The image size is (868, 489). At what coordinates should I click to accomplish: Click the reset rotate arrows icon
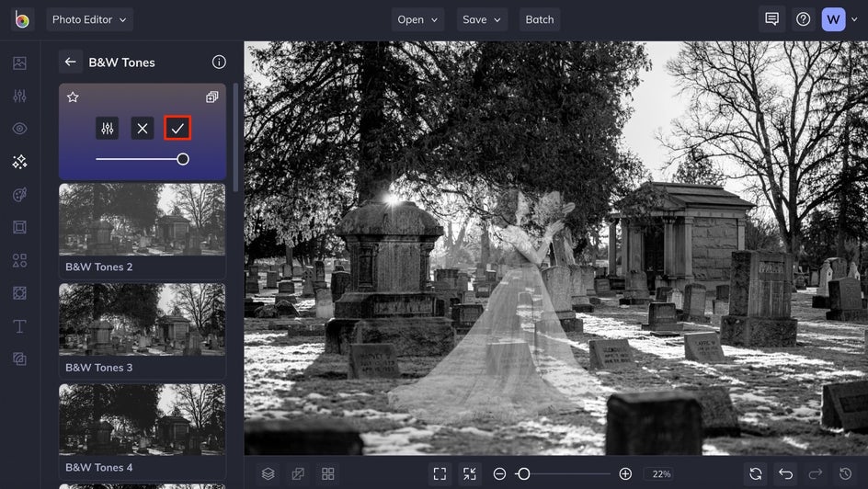point(756,473)
